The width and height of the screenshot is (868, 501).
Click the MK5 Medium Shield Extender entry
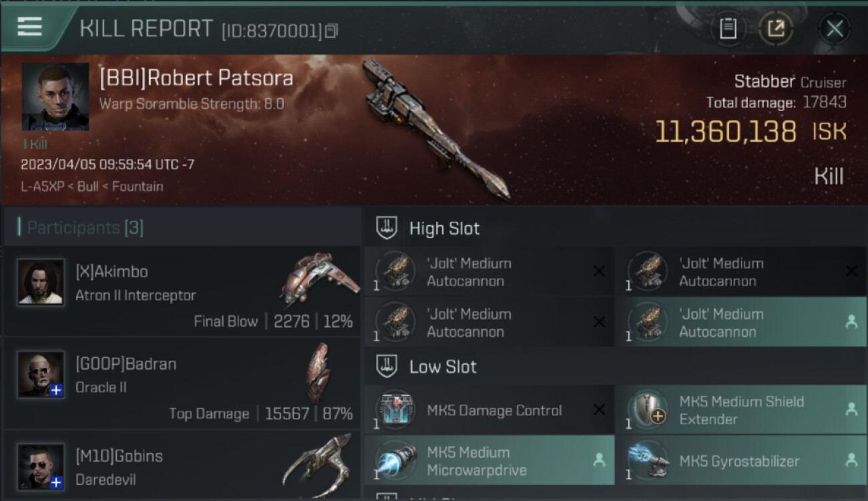pos(741,410)
